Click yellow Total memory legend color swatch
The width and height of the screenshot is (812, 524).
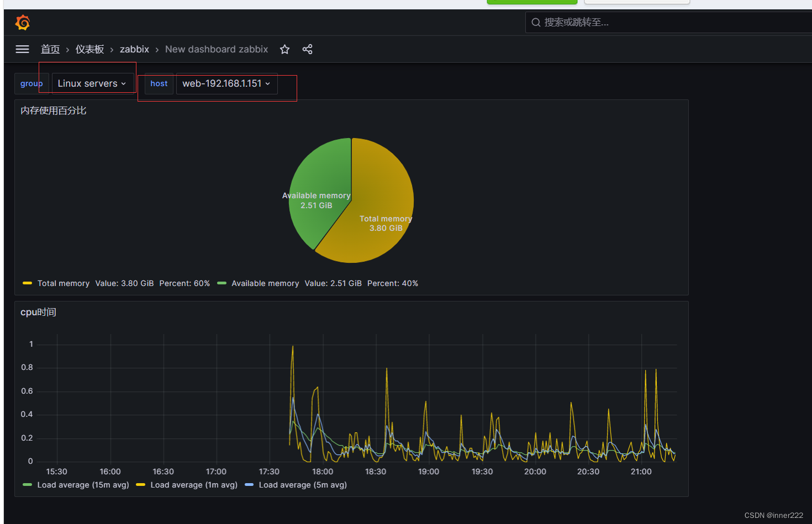tap(27, 283)
